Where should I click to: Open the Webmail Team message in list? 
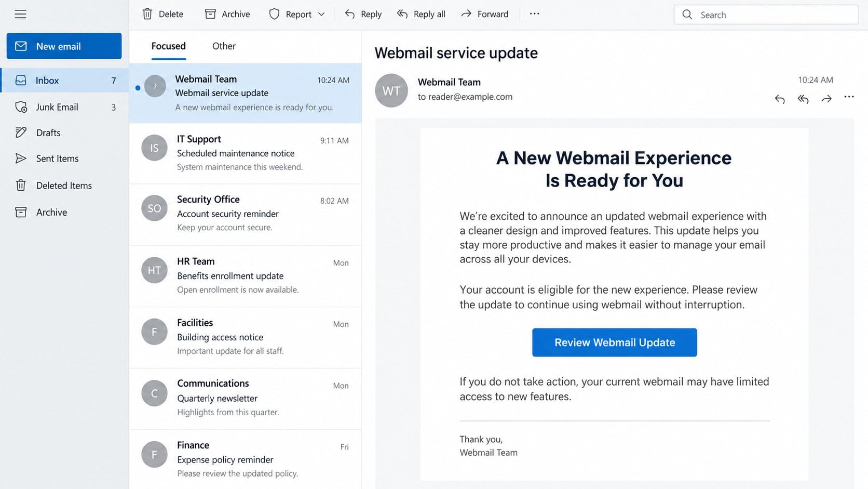pos(245,94)
